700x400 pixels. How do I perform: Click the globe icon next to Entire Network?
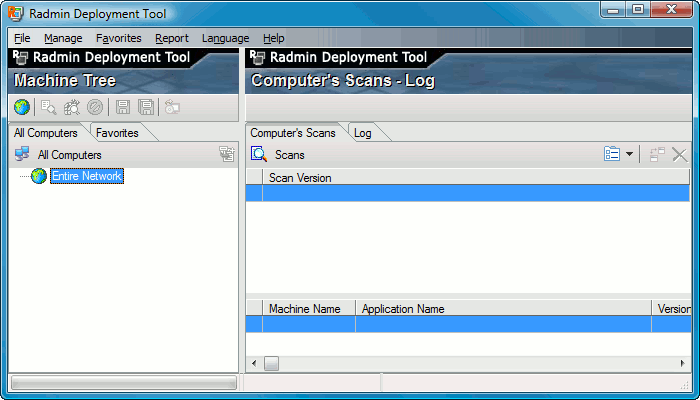click(x=39, y=176)
